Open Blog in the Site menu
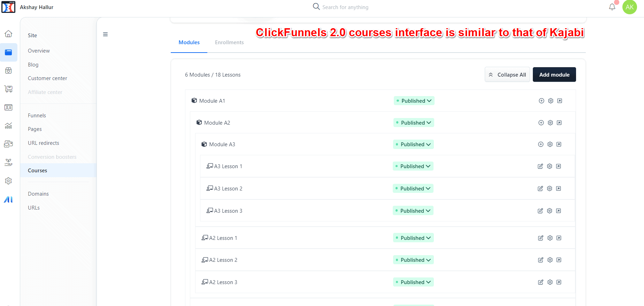644x306 pixels. pyautogui.click(x=33, y=65)
